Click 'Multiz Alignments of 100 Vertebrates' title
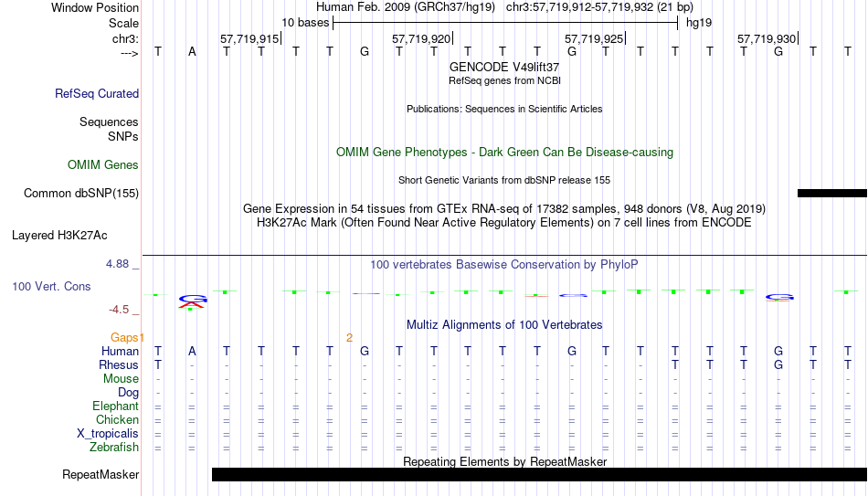Viewport: 868px width, 496px height. click(x=504, y=325)
